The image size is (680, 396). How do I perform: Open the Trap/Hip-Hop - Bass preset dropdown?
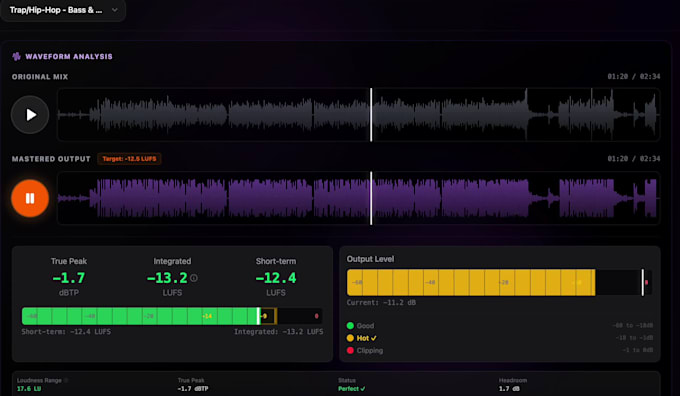point(63,10)
